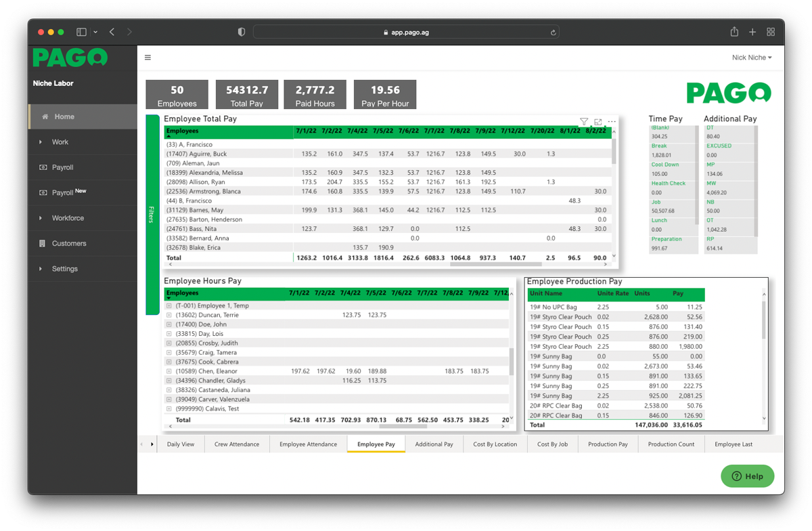The height and width of the screenshot is (531, 812).
Task: Click the privacy shield icon
Action: (x=242, y=32)
